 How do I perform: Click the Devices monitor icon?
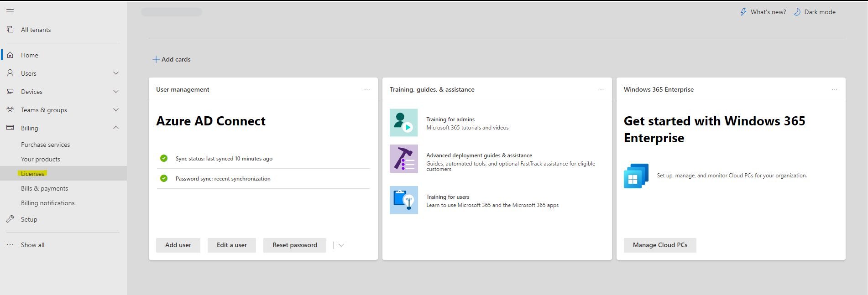(x=10, y=91)
